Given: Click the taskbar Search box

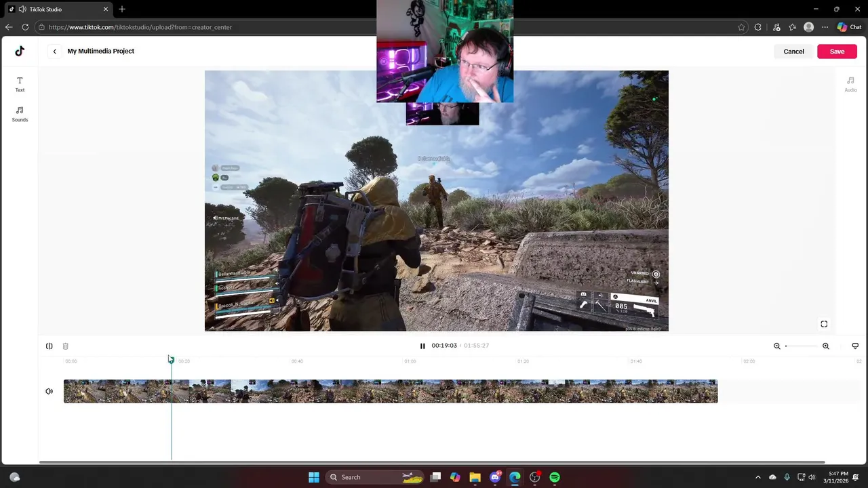Looking at the screenshot, I should click(x=375, y=477).
